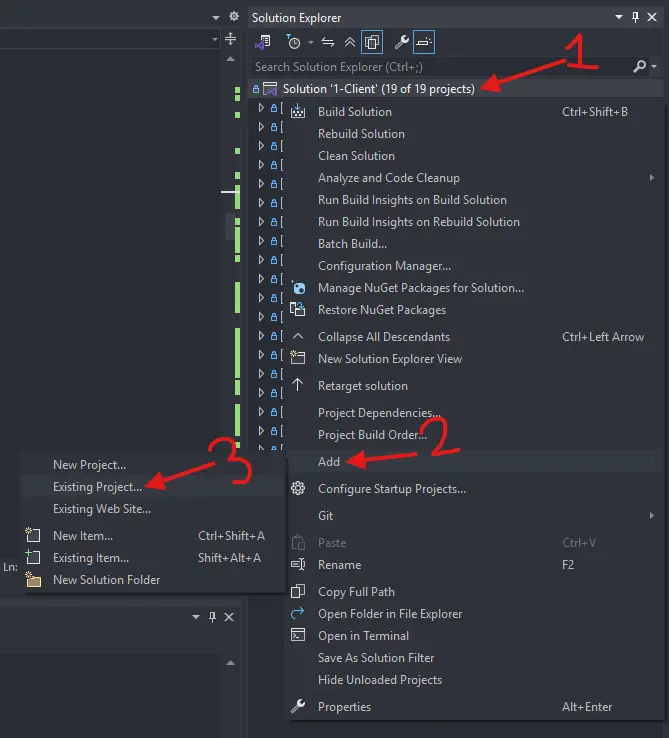Click the Existing Item... icon
The height and width of the screenshot is (738, 669).
click(33, 557)
